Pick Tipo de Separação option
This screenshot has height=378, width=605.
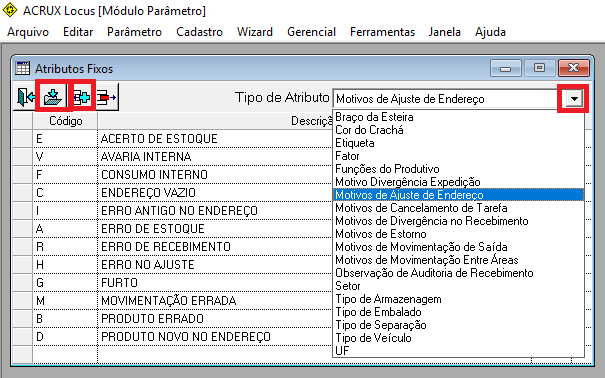(458, 325)
